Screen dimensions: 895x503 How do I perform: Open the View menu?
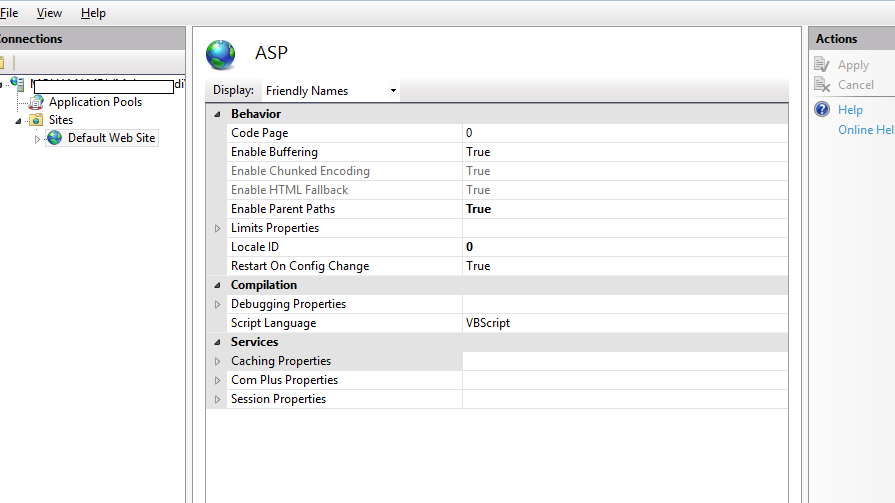click(x=49, y=13)
